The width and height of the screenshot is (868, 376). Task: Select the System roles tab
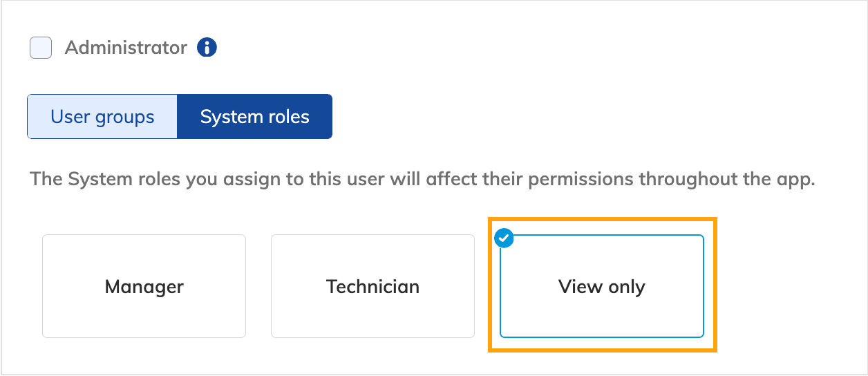(x=254, y=117)
